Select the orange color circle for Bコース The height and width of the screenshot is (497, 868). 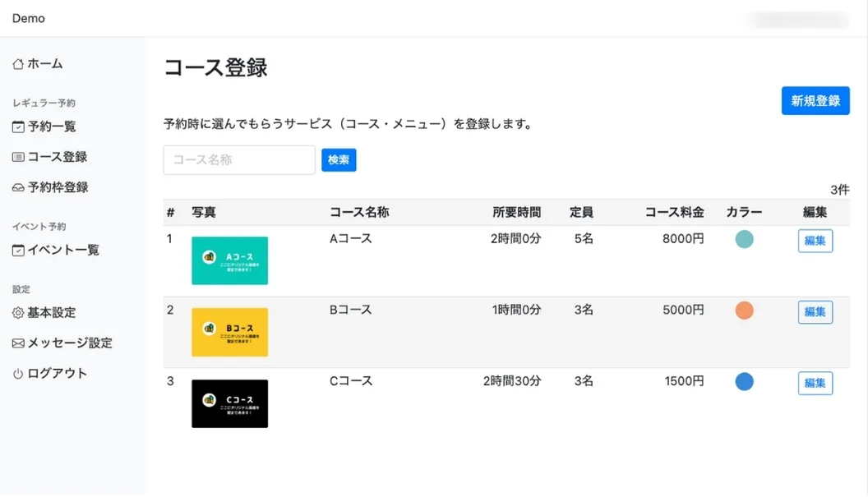(744, 311)
